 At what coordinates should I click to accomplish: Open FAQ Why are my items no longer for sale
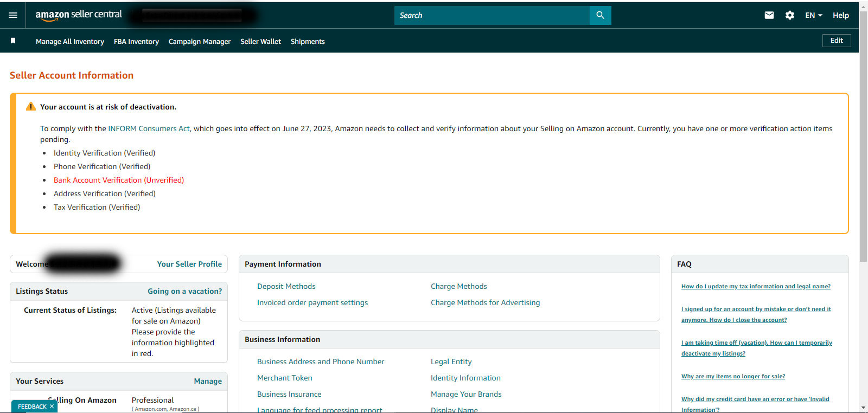[733, 376]
